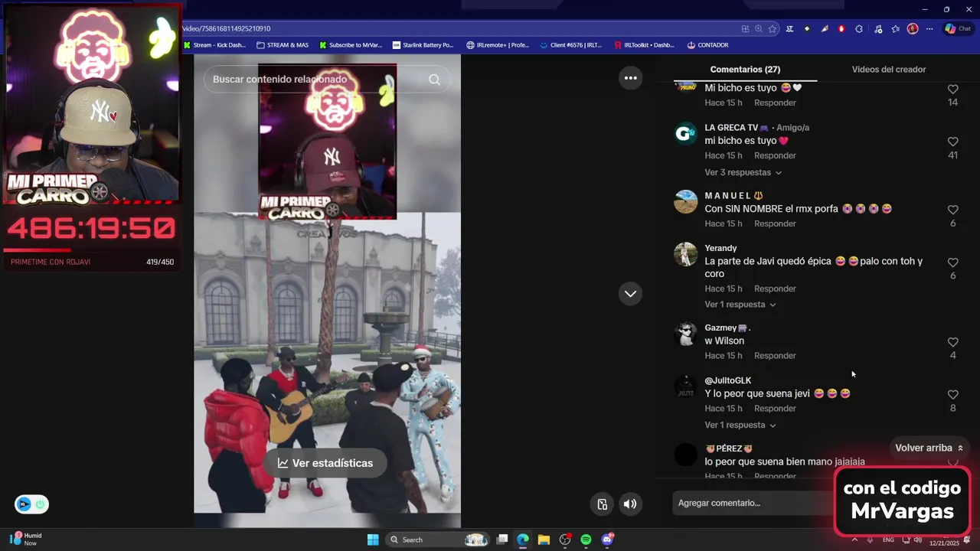Image resolution: width=980 pixels, height=551 pixels.
Task: Click the favorites star in address bar
Action: 773,28
